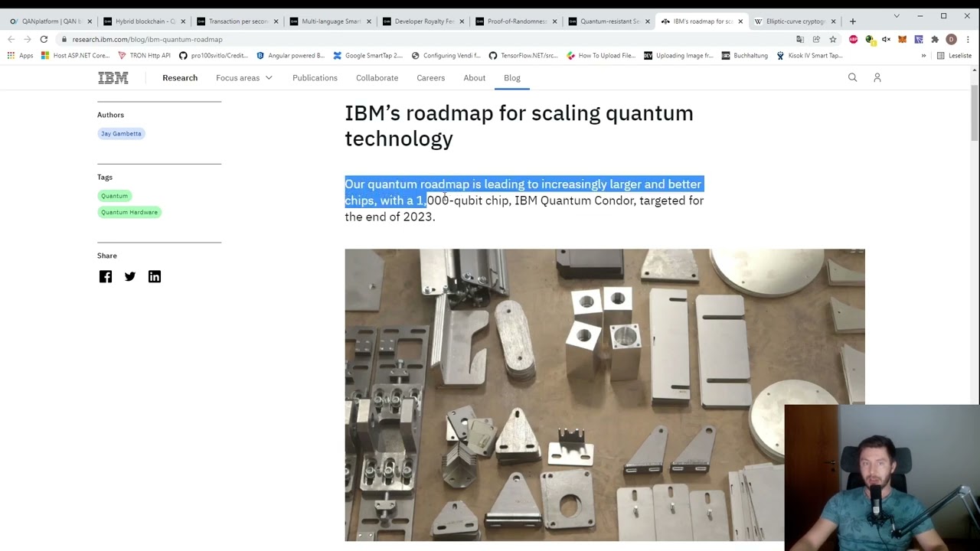The image size is (980, 551).
Task: Open the green globe extension icon
Action: pyautogui.click(x=870, y=39)
